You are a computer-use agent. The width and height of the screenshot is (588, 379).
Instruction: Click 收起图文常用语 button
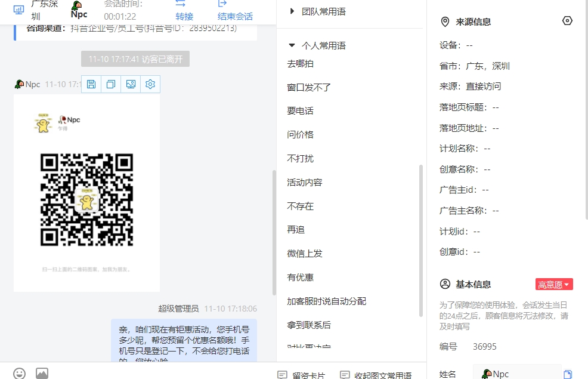tap(376, 375)
